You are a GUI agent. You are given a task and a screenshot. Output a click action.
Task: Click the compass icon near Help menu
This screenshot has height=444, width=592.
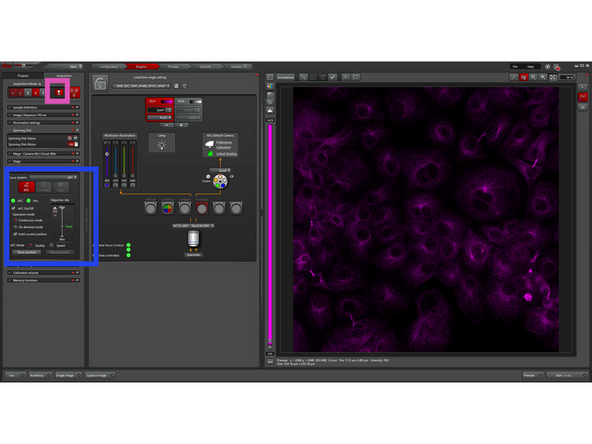click(547, 67)
